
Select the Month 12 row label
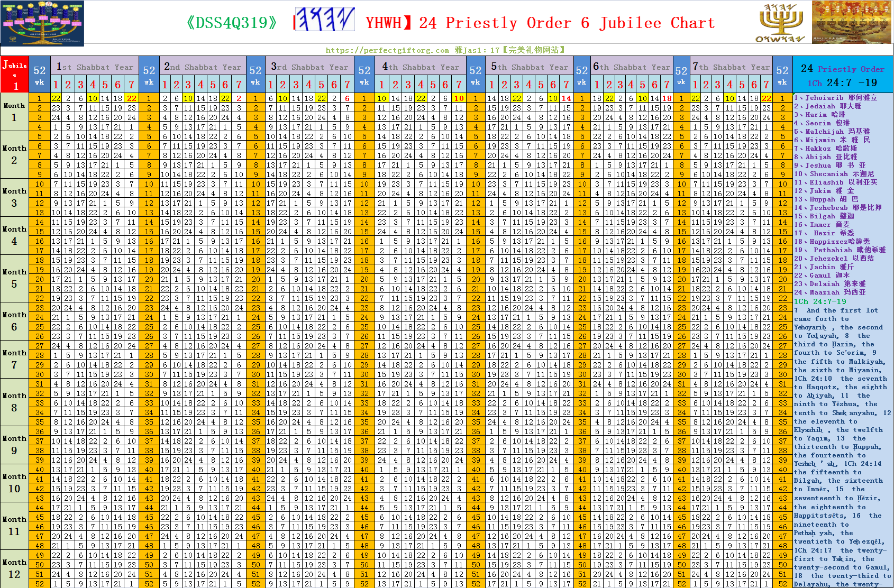pos(14,568)
